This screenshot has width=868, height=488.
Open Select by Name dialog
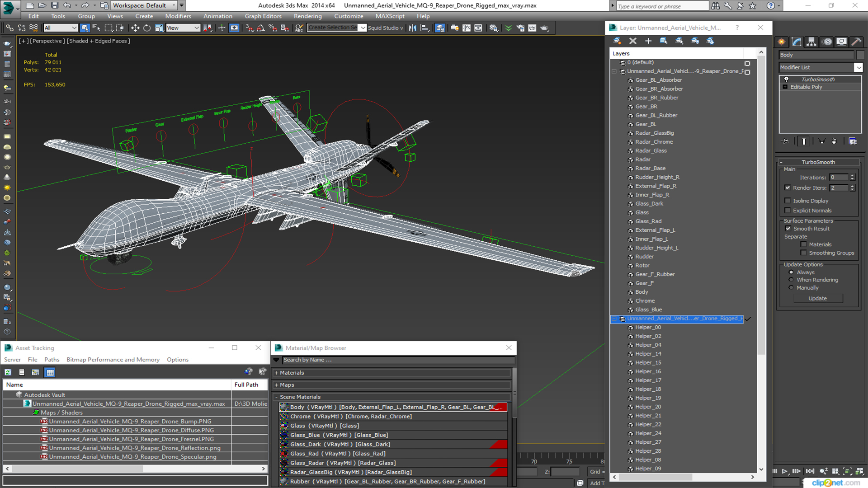pos(96,28)
